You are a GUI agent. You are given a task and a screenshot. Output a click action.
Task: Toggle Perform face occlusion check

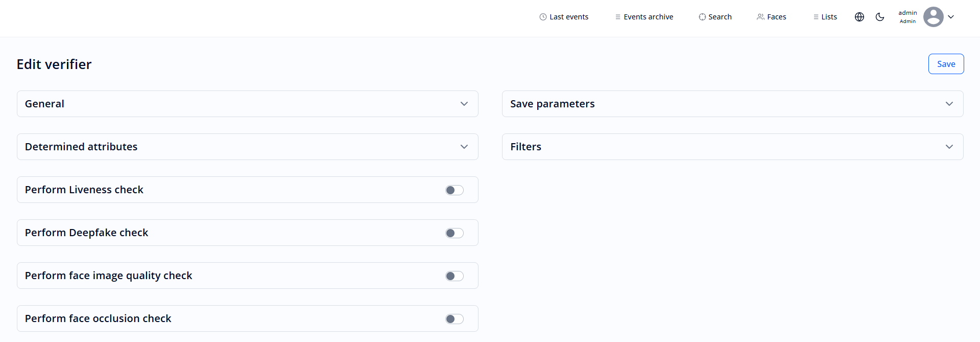point(453,318)
